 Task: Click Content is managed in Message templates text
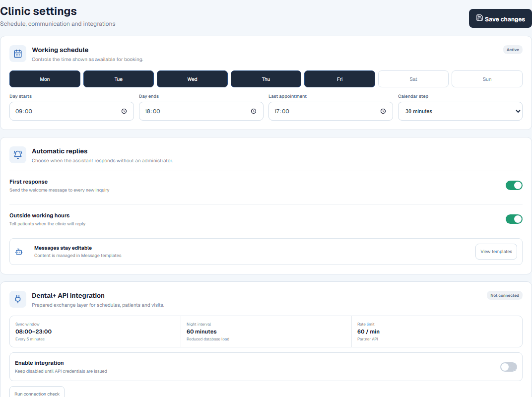tap(78, 256)
